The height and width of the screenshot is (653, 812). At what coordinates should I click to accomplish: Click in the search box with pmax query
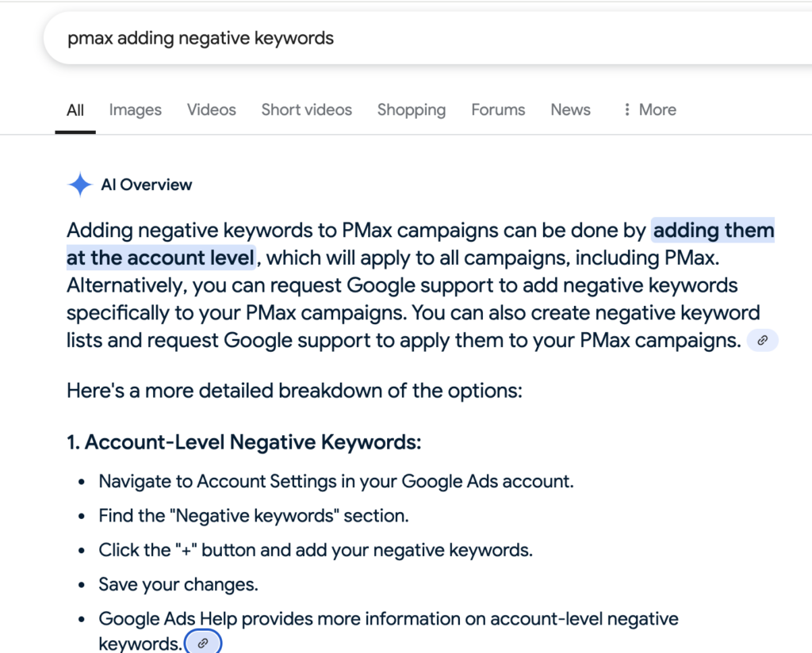[x=396, y=38]
